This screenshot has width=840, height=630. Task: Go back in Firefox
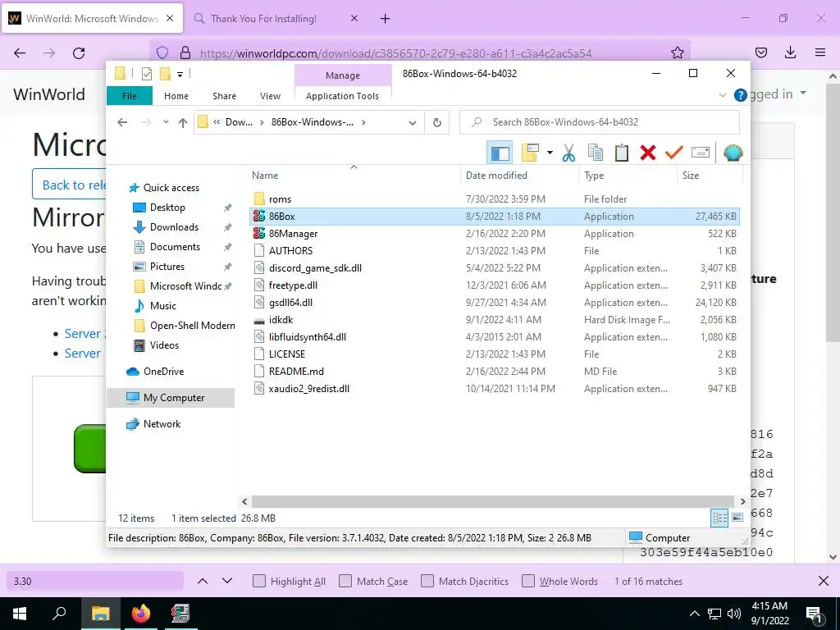coord(20,52)
